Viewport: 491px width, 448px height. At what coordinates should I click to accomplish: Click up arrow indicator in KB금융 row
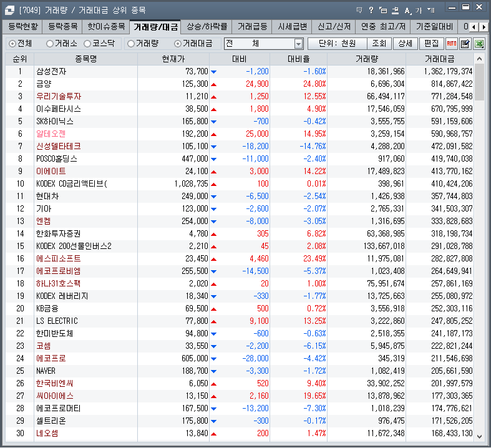(213, 309)
